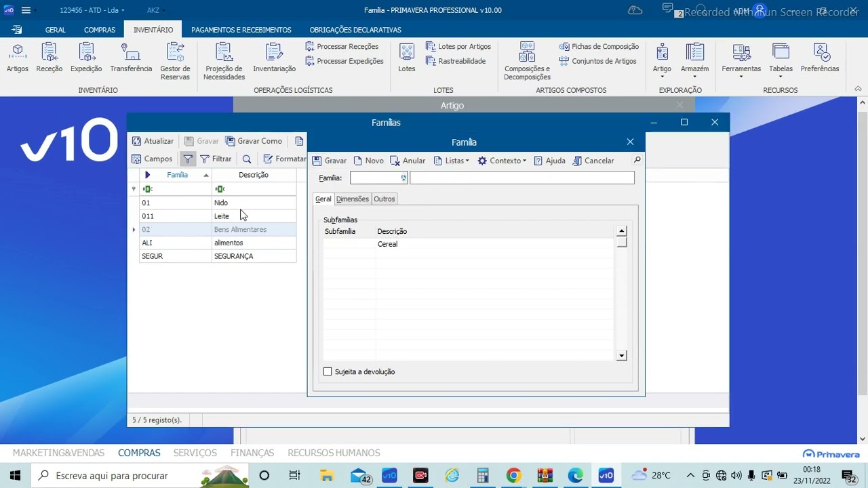The width and height of the screenshot is (868, 488).
Task: Switch to the Dimensões tab
Action: click(x=353, y=199)
